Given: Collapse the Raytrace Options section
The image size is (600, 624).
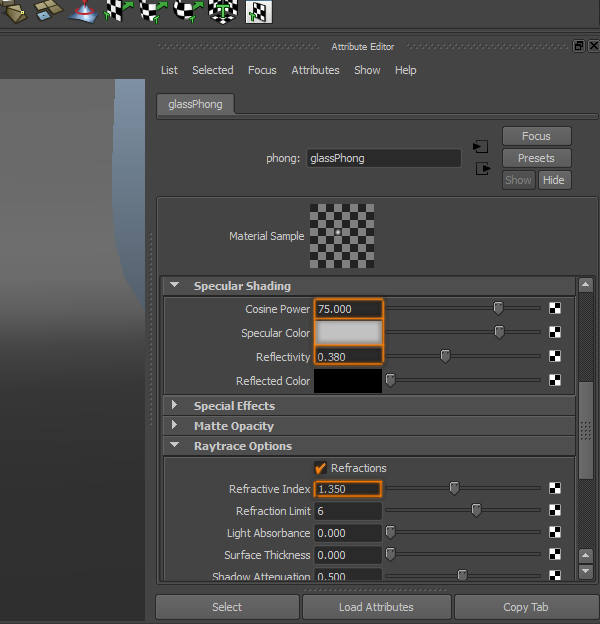Looking at the screenshot, I should [x=174, y=445].
